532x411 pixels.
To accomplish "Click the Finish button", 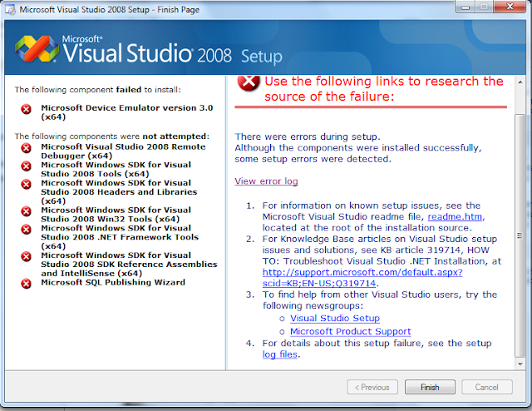I will point(430,387).
